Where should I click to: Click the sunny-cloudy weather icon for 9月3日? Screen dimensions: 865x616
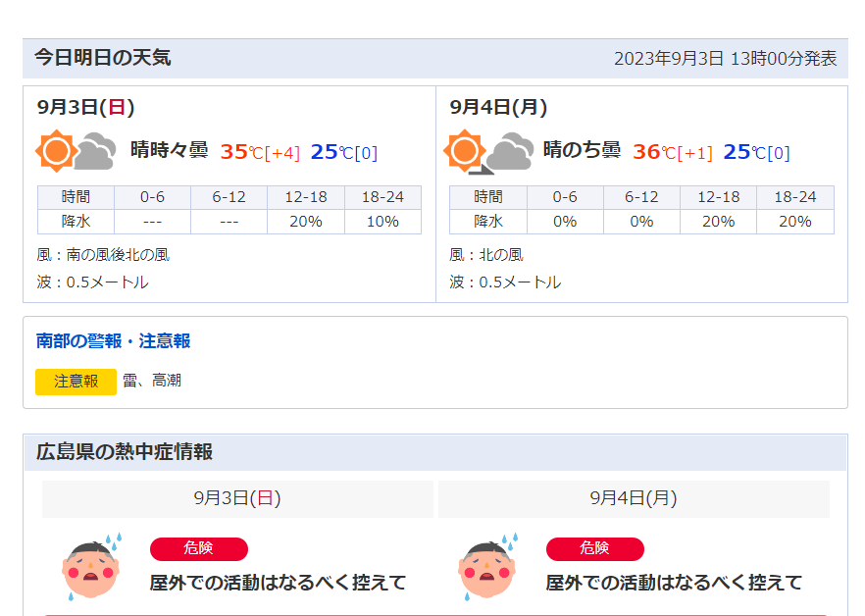click(x=76, y=151)
